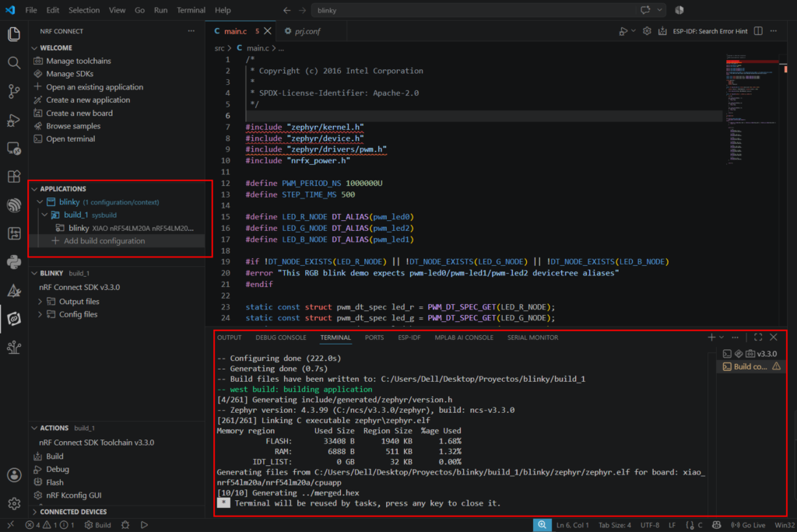Click Go Forward navigation arrow
Image resolution: width=797 pixels, height=532 pixels.
pyautogui.click(x=303, y=10)
